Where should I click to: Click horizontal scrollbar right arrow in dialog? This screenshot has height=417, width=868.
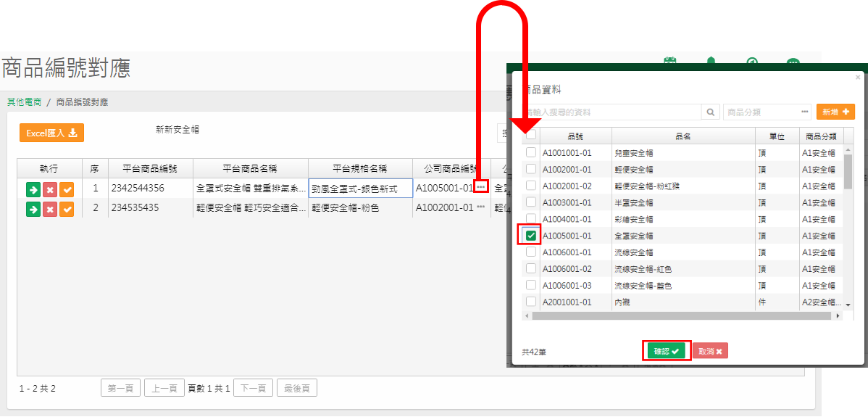pos(838,315)
